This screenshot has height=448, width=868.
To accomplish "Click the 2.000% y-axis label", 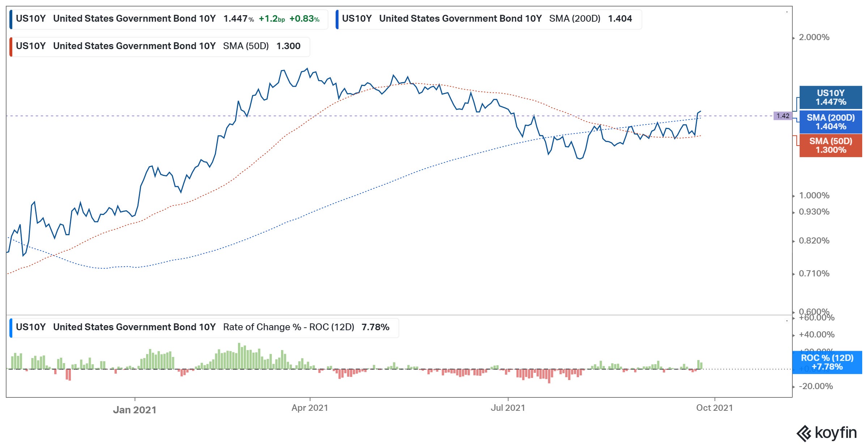I will point(814,37).
